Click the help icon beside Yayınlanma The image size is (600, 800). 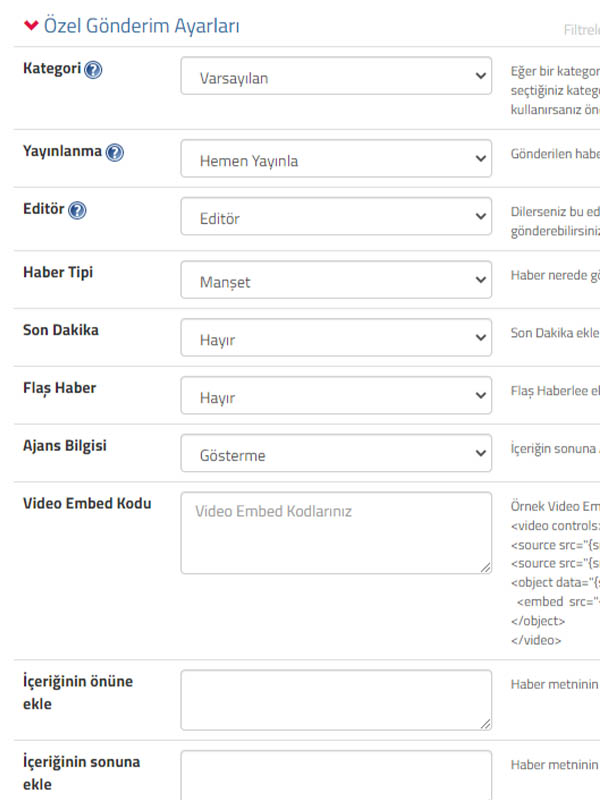click(114, 152)
